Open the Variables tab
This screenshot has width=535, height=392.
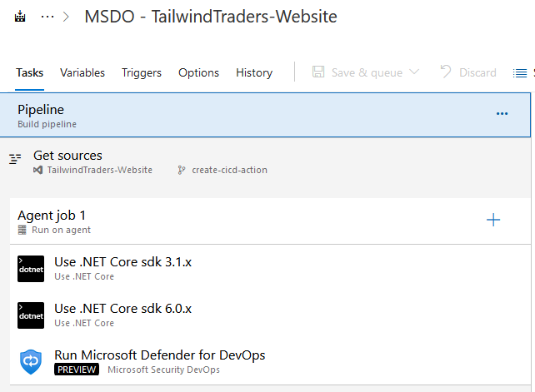coord(82,72)
